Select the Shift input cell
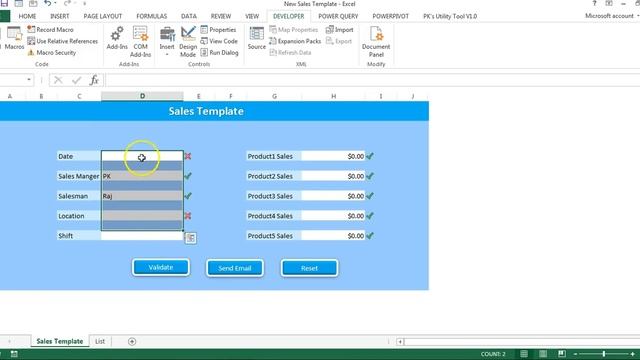Viewport: 640px width, 360px height. [142, 236]
